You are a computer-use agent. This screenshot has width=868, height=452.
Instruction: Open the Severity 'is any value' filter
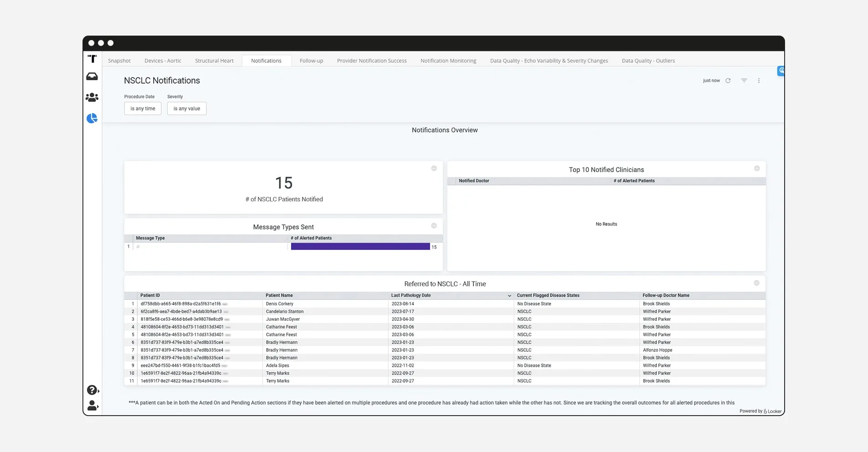186,108
